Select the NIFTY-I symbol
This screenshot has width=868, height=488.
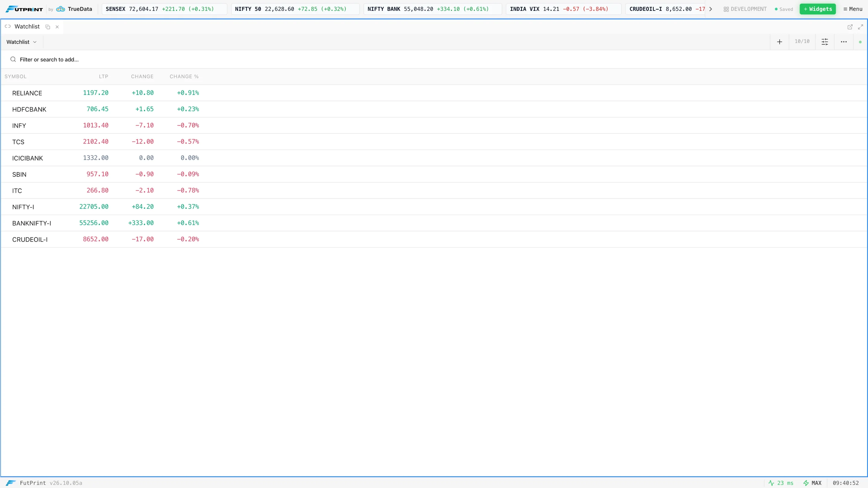point(23,207)
